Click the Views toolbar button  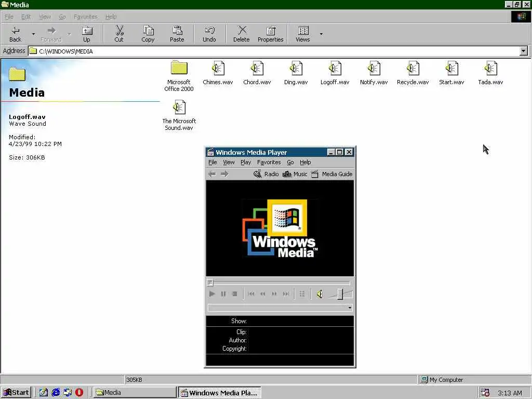click(303, 34)
